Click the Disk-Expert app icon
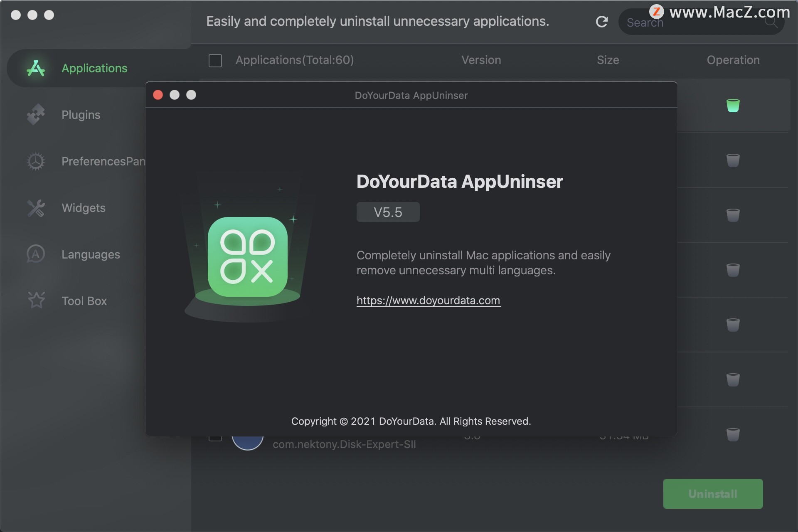This screenshot has width=798, height=532. [248, 443]
